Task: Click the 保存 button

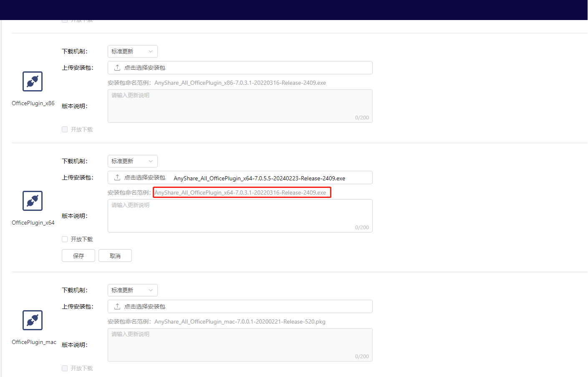Action: click(x=78, y=255)
